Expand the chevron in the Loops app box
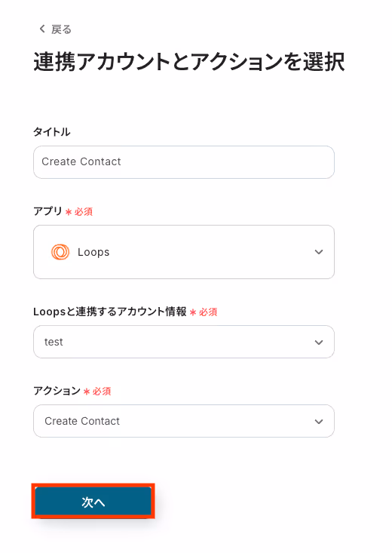The image size is (392, 553). tap(319, 252)
